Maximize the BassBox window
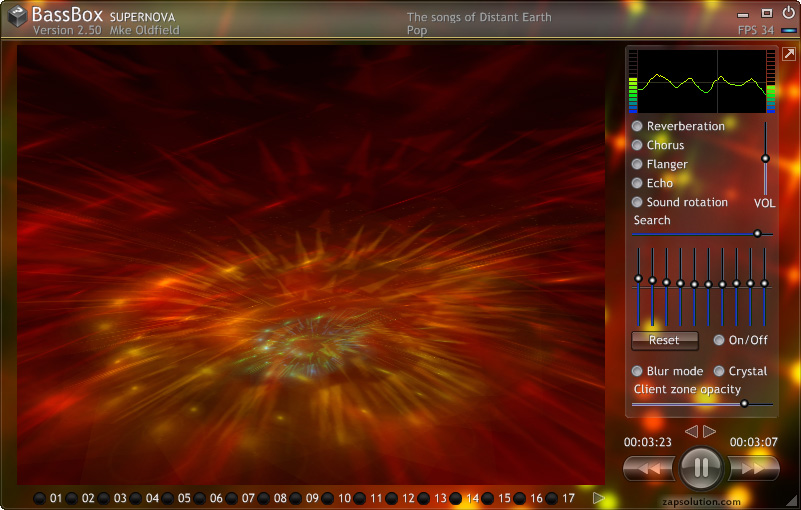The image size is (801, 510). point(767,13)
